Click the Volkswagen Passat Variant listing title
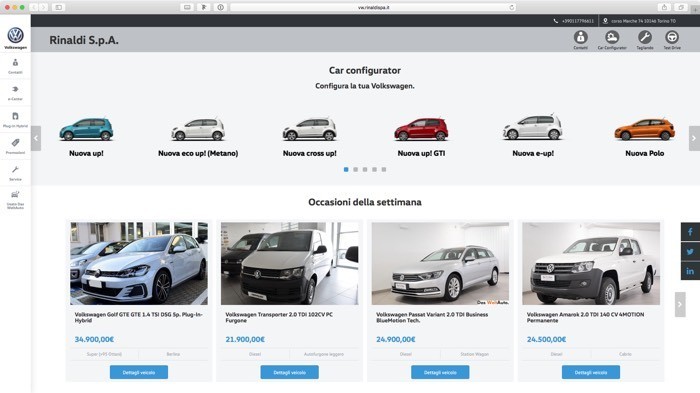The width and height of the screenshot is (700, 393). [x=432, y=318]
